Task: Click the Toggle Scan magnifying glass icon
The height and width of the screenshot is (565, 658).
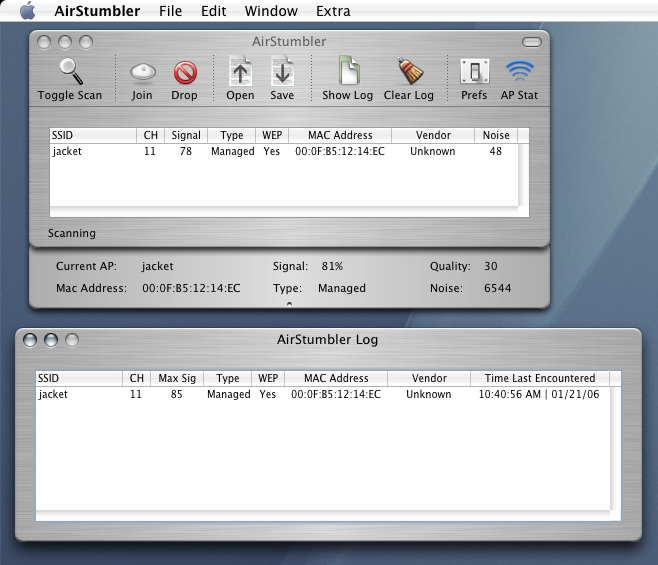Action: click(x=69, y=73)
